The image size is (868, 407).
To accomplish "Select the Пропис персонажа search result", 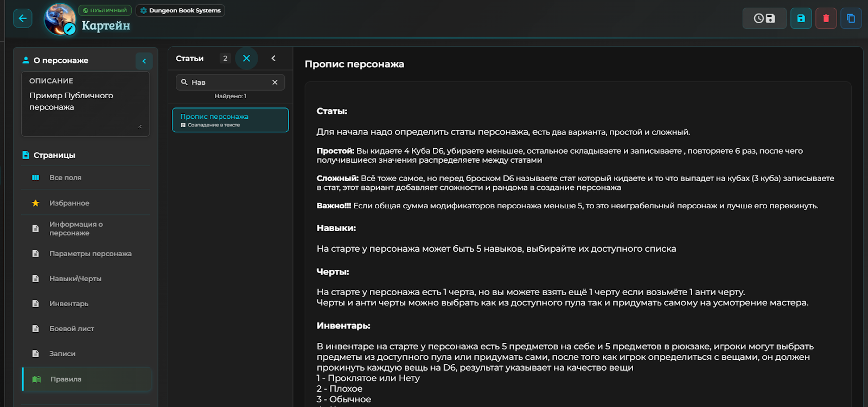I will (x=230, y=120).
